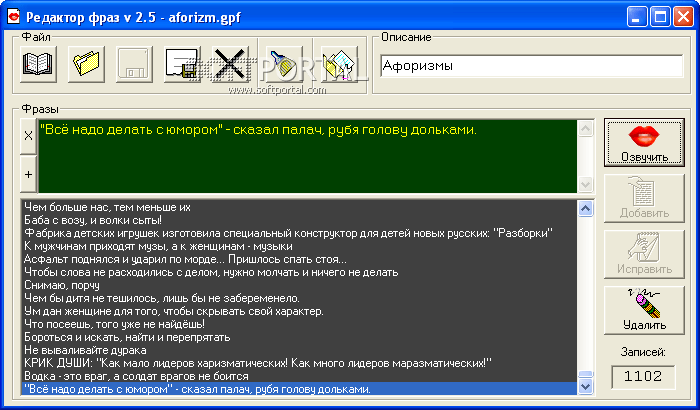Image resolution: width=700 pixels, height=410 pixels.
Task: Click the phrase editor scrollbar up arrow
Action: click(x=586, y=129)
